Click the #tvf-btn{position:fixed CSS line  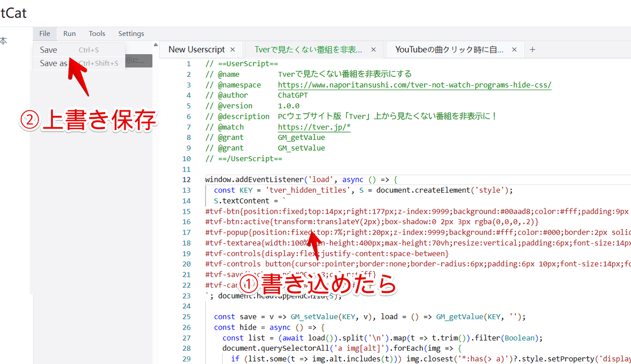418,211
